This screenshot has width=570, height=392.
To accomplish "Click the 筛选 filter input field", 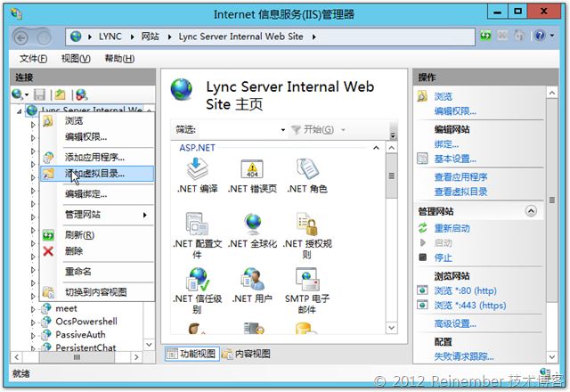I will pyautogui.click(x=238, y=130).
